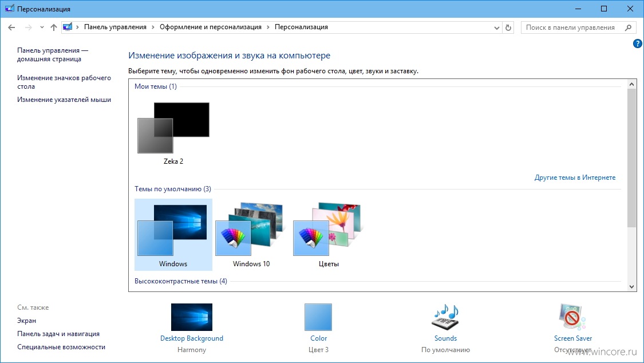Click the "Темы по умолчанию (3)" group header
The image size is (644, 363).
173,189
